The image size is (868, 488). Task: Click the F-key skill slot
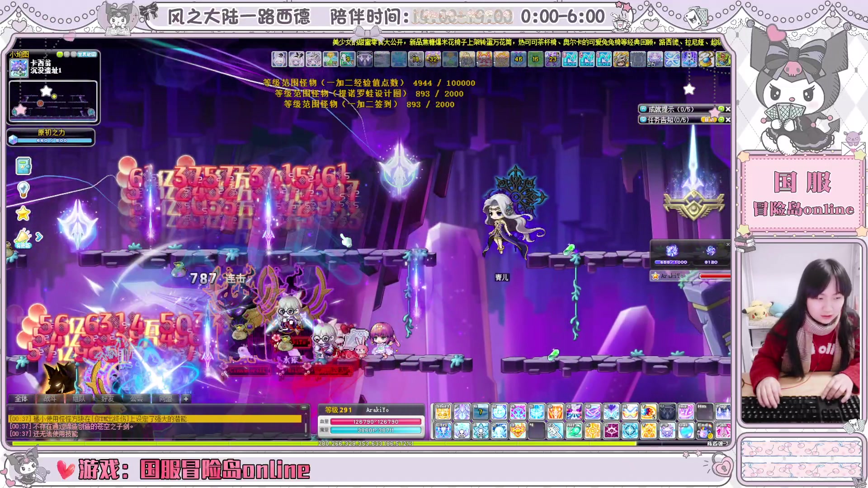(462, 412)
